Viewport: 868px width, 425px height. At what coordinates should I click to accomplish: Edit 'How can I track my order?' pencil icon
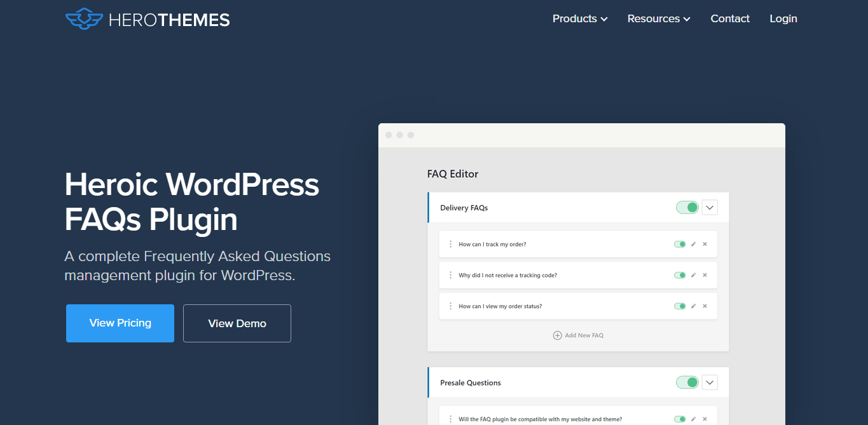694,244
